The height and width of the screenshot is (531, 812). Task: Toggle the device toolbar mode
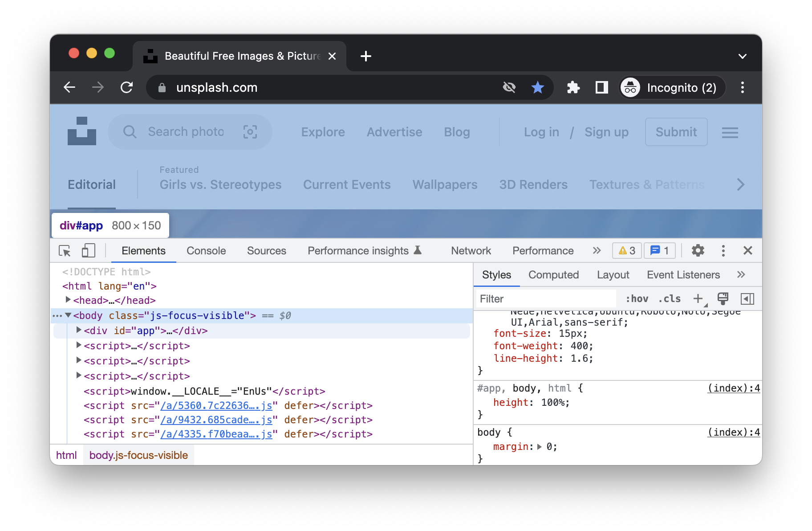(88, 251)
